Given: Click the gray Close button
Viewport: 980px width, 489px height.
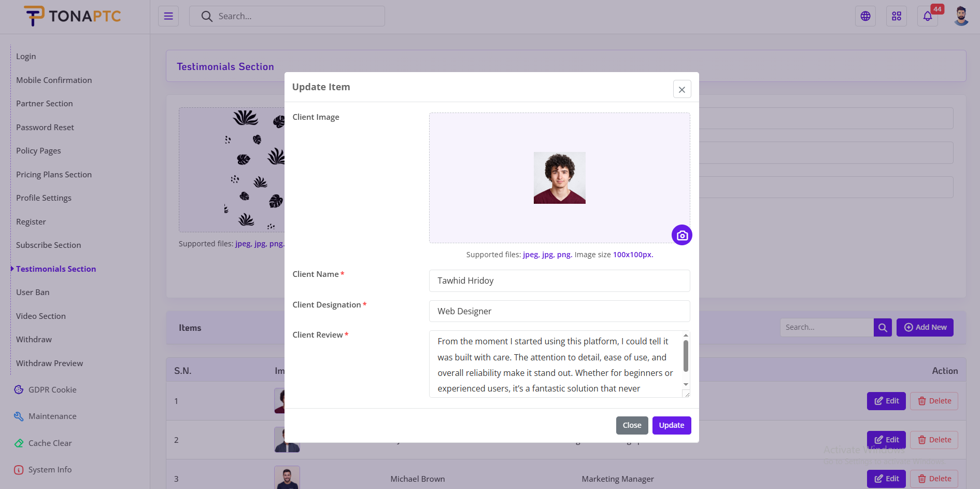Looking at the screenshot, I should (x=632, y=425).
